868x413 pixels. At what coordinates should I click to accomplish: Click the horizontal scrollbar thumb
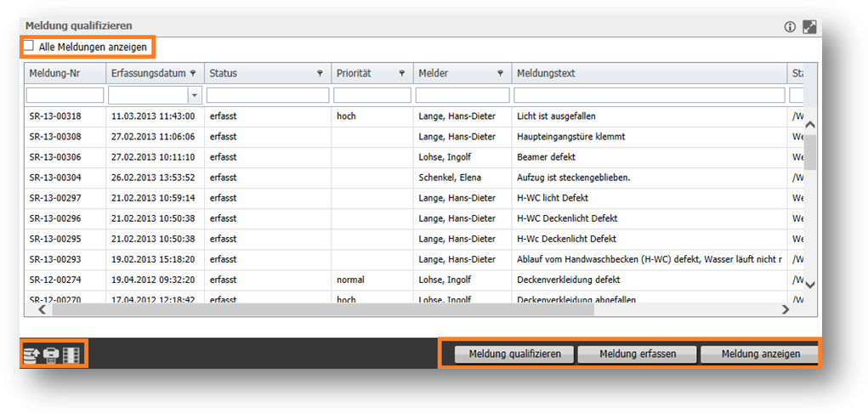click(323, 310)
